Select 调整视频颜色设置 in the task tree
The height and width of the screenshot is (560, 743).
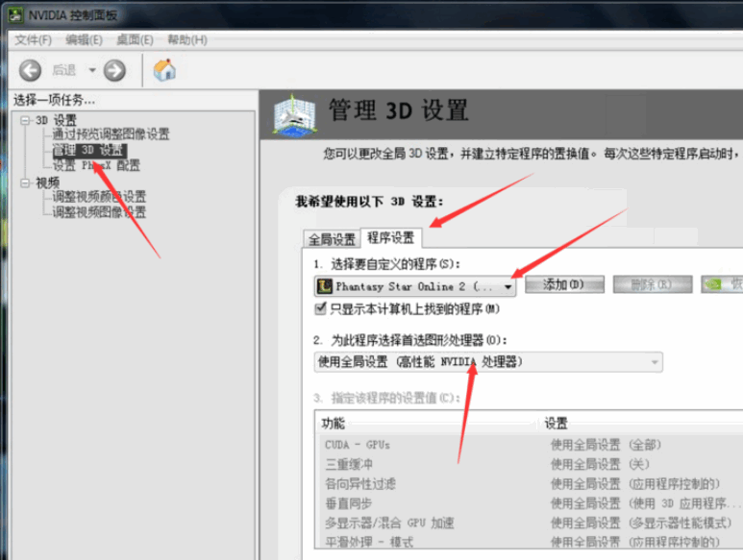99,197
